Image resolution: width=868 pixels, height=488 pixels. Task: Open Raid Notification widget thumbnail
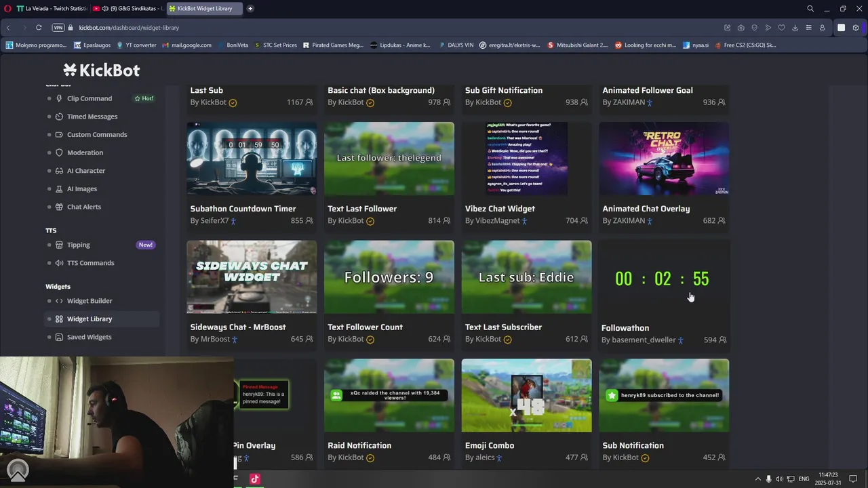coord(389,395)
